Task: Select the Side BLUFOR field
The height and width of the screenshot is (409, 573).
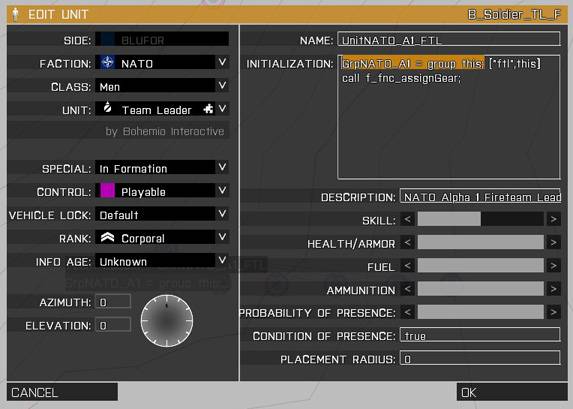Action: pos(162,39)
